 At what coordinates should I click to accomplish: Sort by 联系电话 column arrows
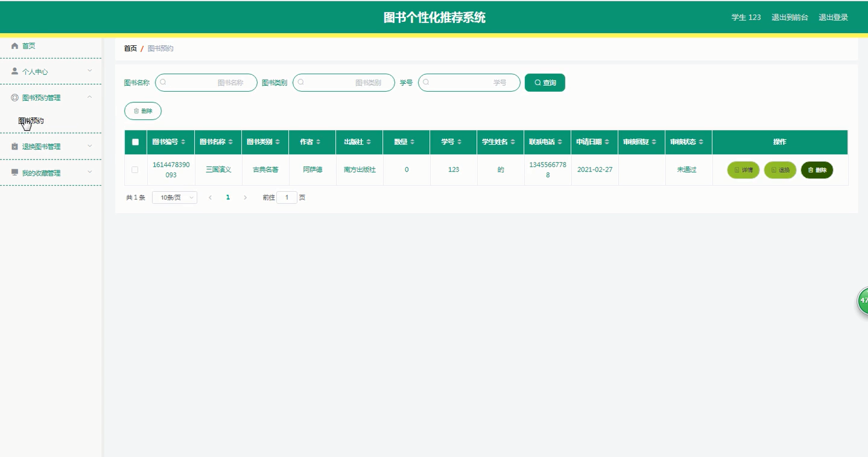[560, 142]
